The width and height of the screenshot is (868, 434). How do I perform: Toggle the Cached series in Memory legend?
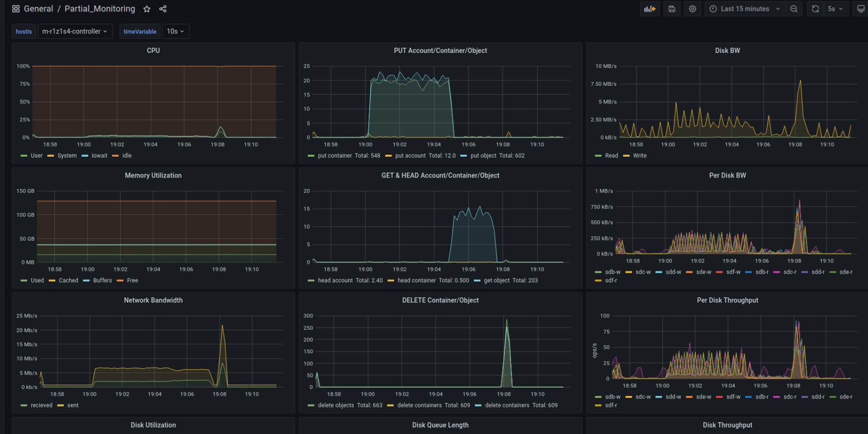click(x=68, y=280)
